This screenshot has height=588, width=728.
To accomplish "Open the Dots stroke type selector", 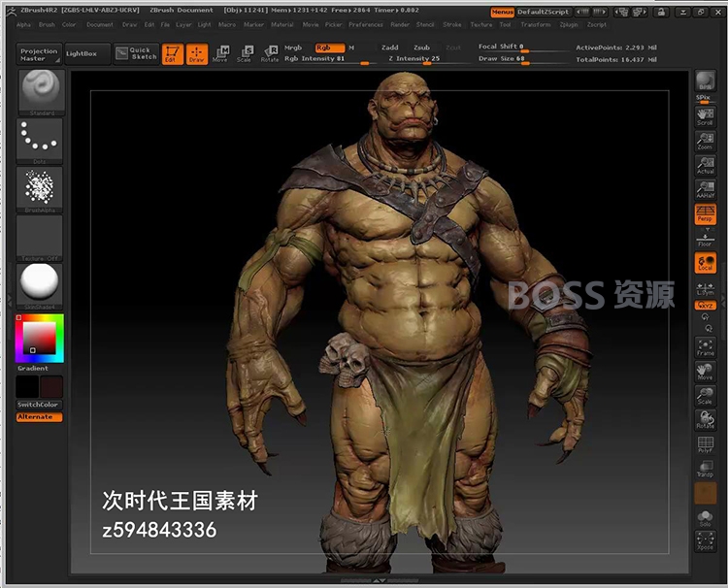I will click(40, 141).
